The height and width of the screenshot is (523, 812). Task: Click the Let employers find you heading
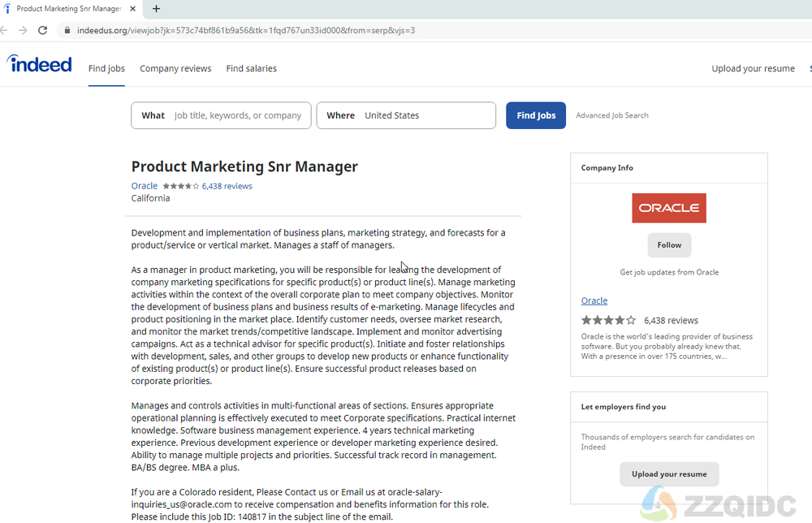point(624,407)
